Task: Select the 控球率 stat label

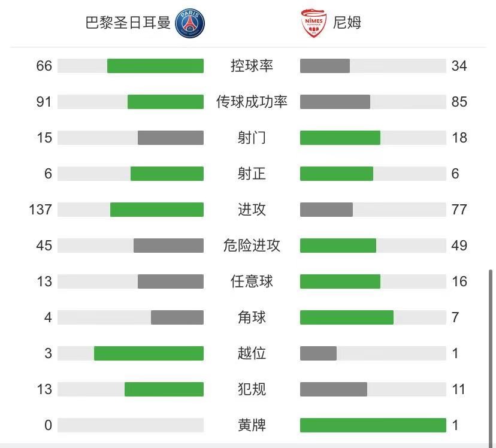Action: tap(252, 66)
